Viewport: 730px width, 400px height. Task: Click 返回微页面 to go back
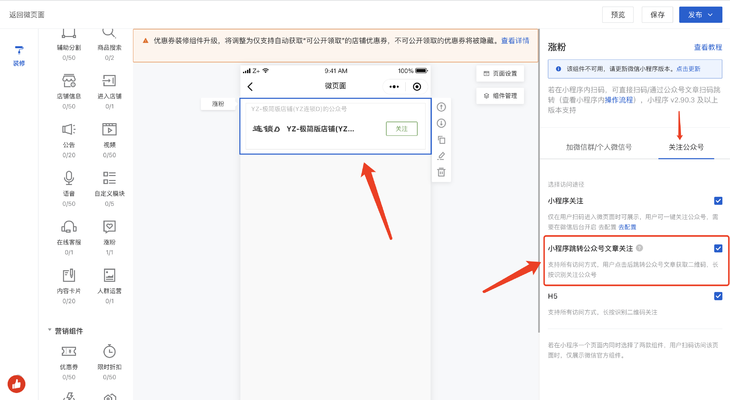pos(27,15)
